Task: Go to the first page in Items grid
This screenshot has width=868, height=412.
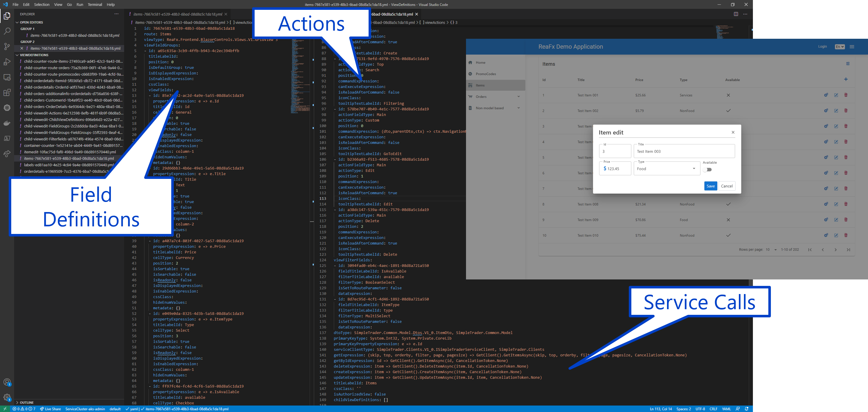Action: pos(810,250)
